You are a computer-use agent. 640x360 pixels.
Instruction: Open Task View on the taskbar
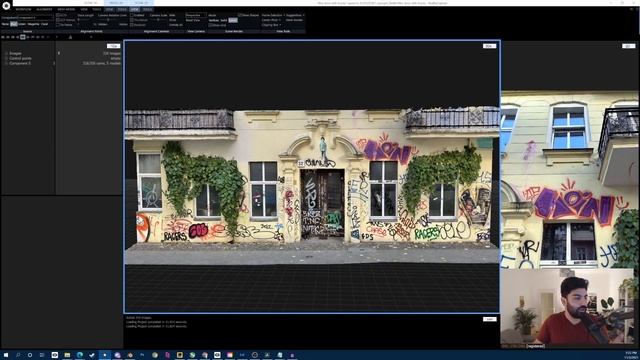pyautogui.click(x=42, y=355)
